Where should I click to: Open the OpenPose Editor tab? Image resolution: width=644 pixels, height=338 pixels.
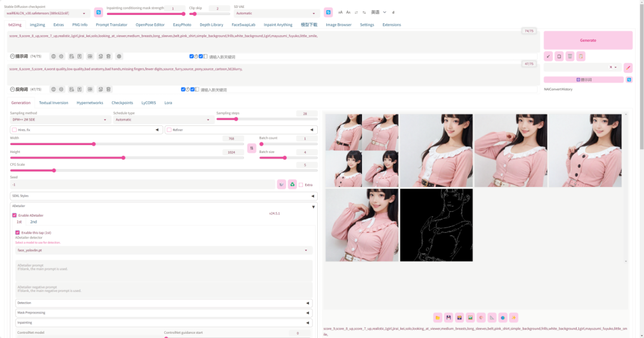(150, 24)
